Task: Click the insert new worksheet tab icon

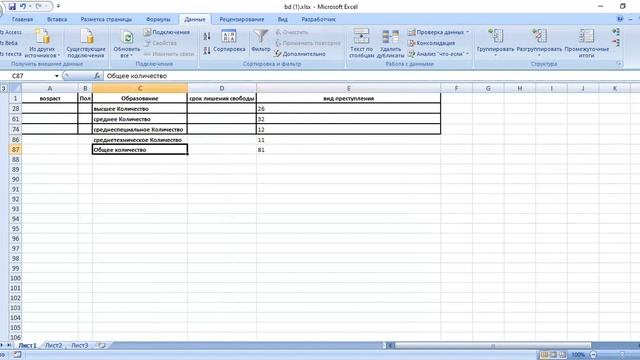Action: (102, 345)
